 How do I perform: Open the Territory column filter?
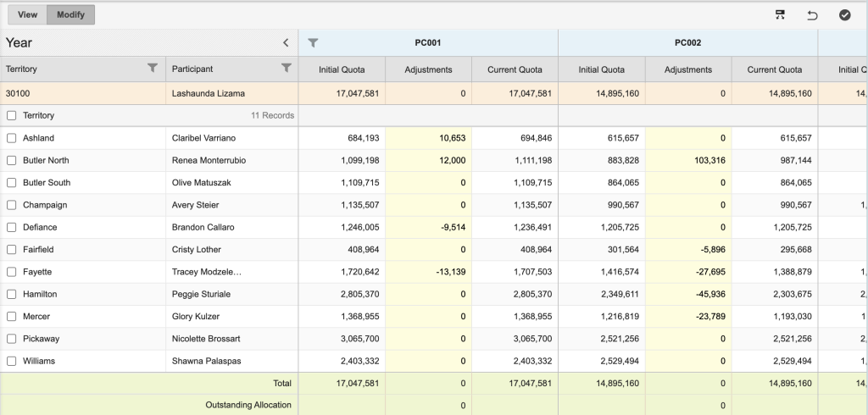[153, 69]
